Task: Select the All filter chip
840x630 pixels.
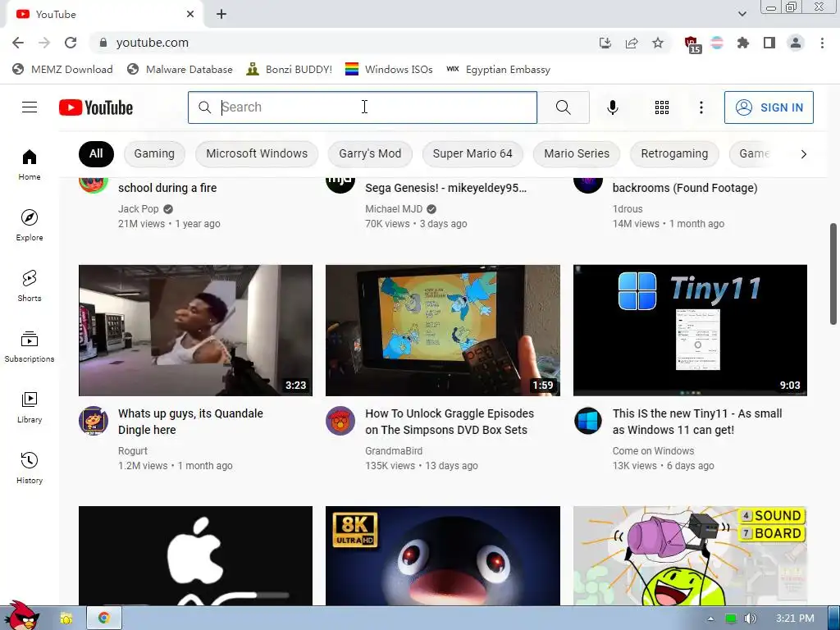Action: (x=96, y=153)
